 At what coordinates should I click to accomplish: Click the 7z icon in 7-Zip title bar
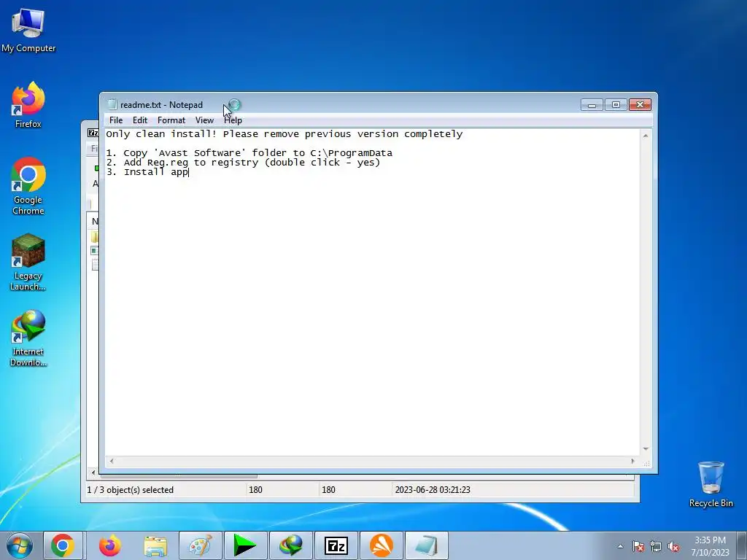tap(93, 133)
